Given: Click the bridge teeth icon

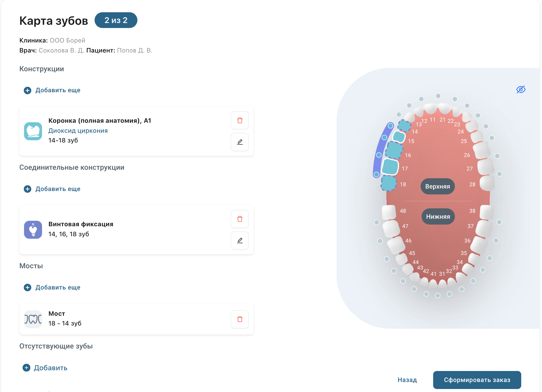Looking at the screenshot, I should tap(33, 319).
